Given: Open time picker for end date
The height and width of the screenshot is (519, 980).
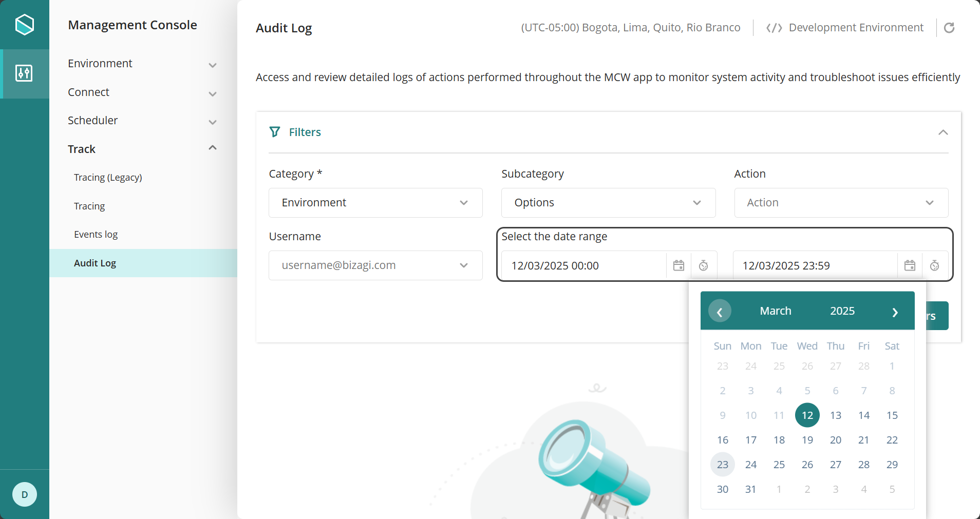Looking at the screenshot, I should click(934, 265).
